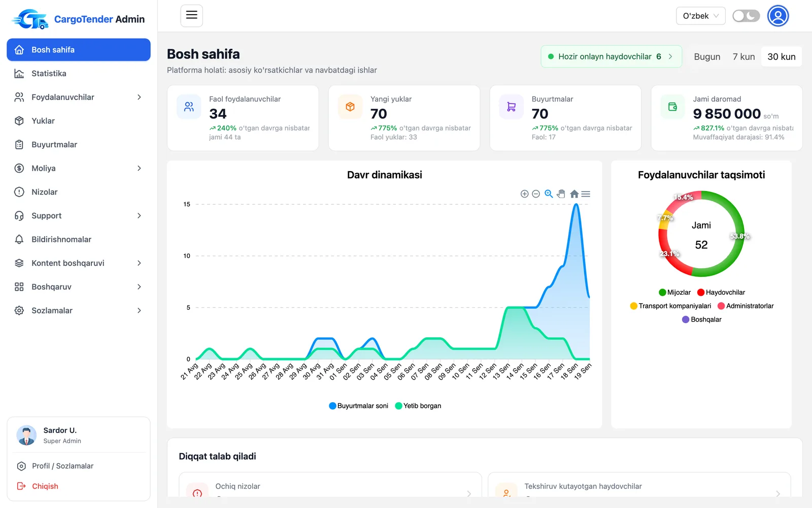Screen dimensions: 812x508
Task: Click the Yangi yuklar box icon
Action: tap(350, 107)
